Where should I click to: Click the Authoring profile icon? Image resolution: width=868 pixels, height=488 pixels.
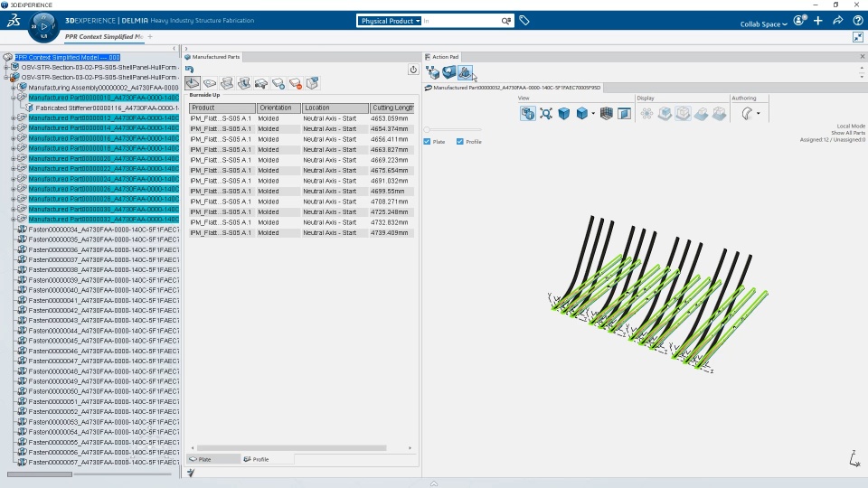click(x=747, y=114)
